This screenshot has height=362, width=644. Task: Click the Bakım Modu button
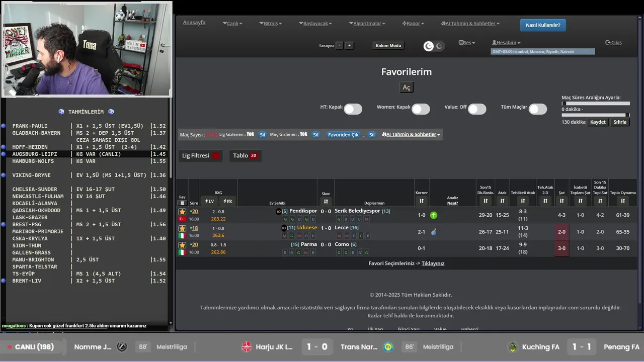click(x=388, y=46)
